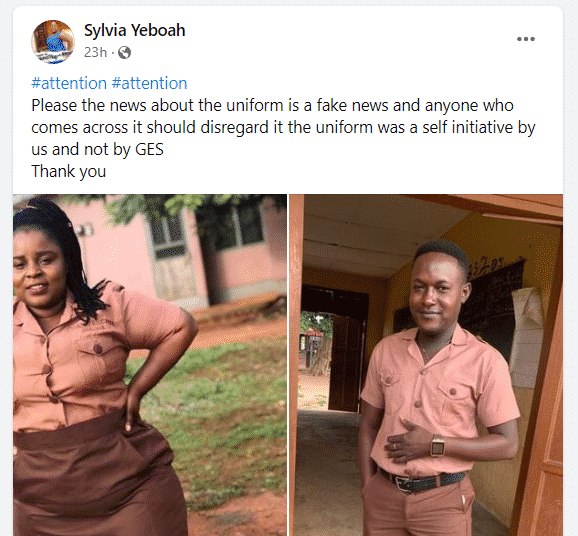Click the globe public audience icon
This screenshot has height=536, width=578.
pyautogui.click(x=125, y=53)
